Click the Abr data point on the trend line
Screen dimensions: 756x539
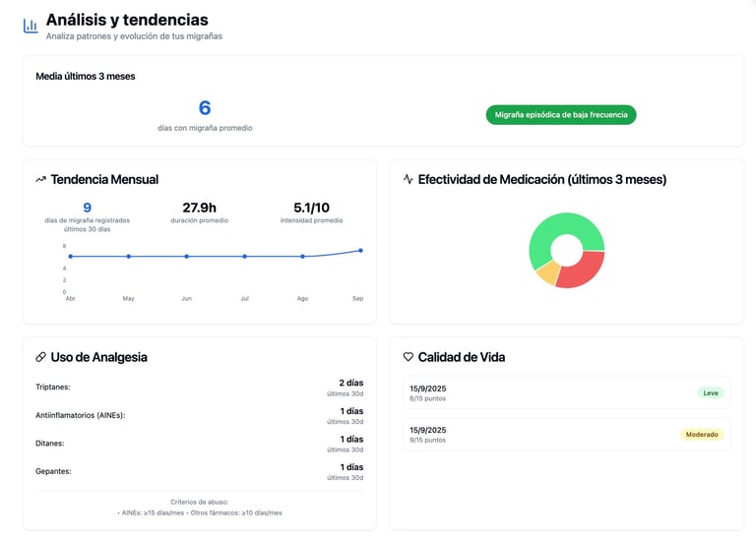point(71,257)
